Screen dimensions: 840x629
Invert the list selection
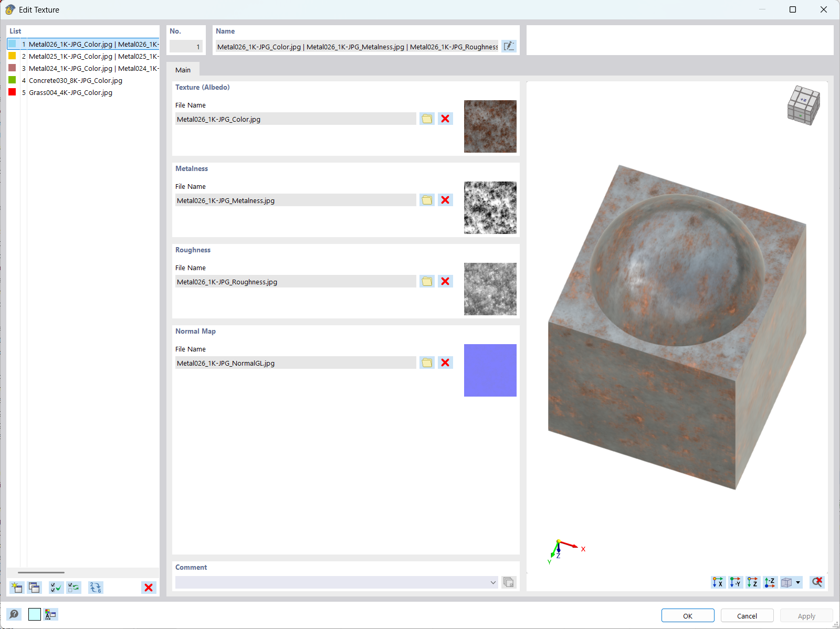[x=73, y=588]
